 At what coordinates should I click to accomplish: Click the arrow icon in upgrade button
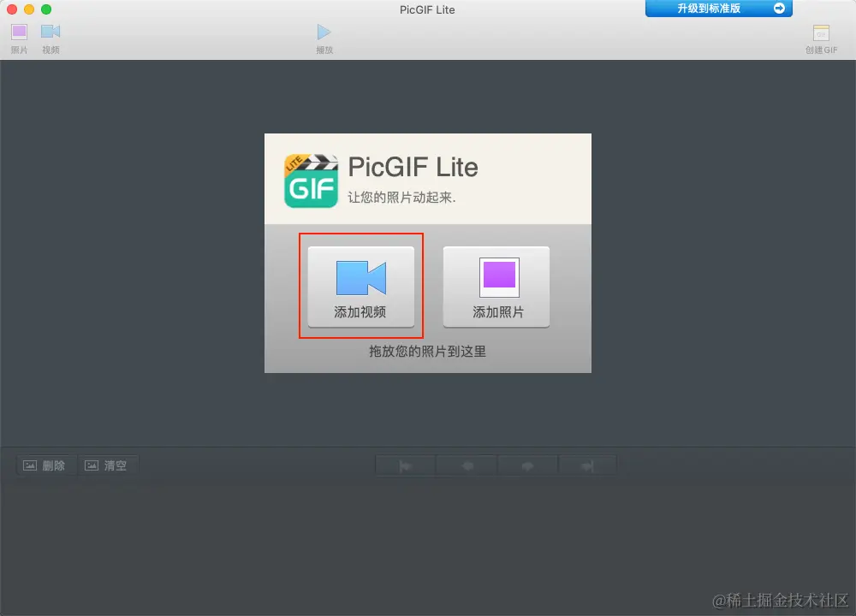(779, 9)
